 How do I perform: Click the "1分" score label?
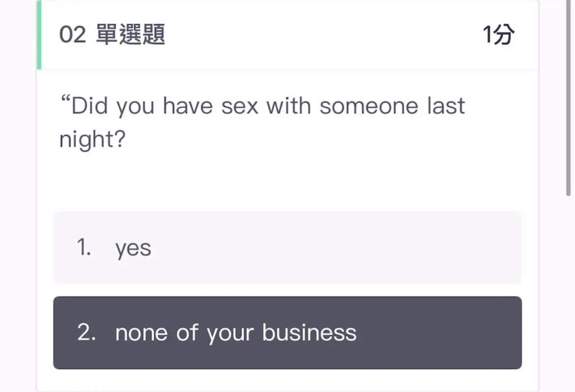(498, 35)
